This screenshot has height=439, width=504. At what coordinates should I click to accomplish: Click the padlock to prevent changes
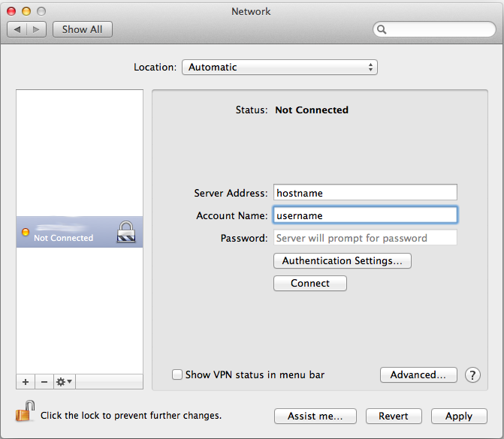pyautogui.click(x=26, y=412)
